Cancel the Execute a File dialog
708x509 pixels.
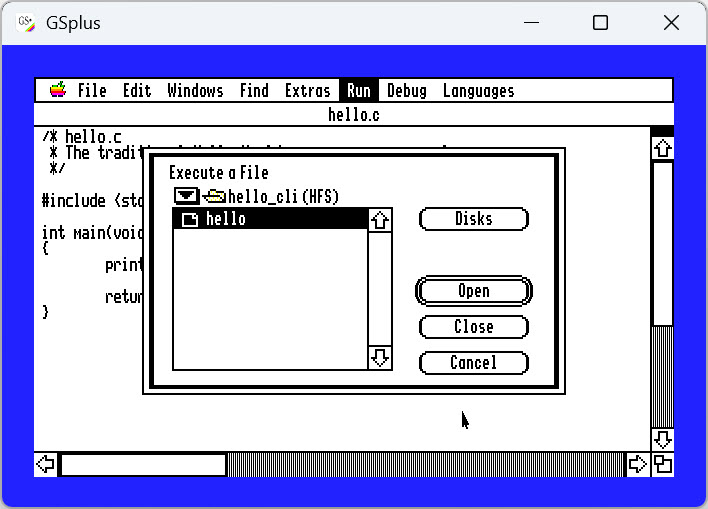click(474, 363)
